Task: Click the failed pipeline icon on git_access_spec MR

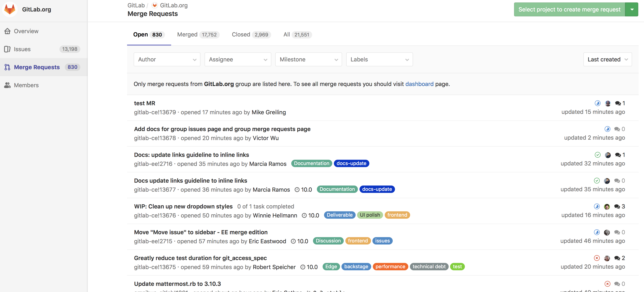Action: tap(597, 258)
